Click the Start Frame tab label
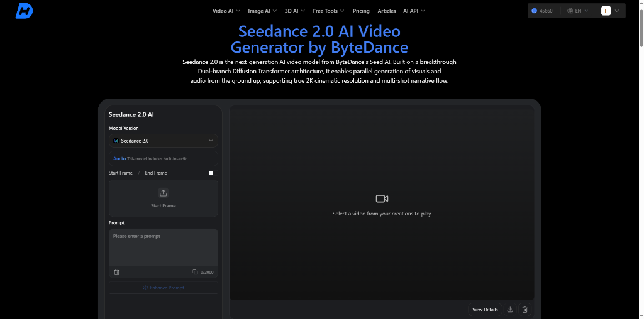Screen dimensions: 644x319 120,173
